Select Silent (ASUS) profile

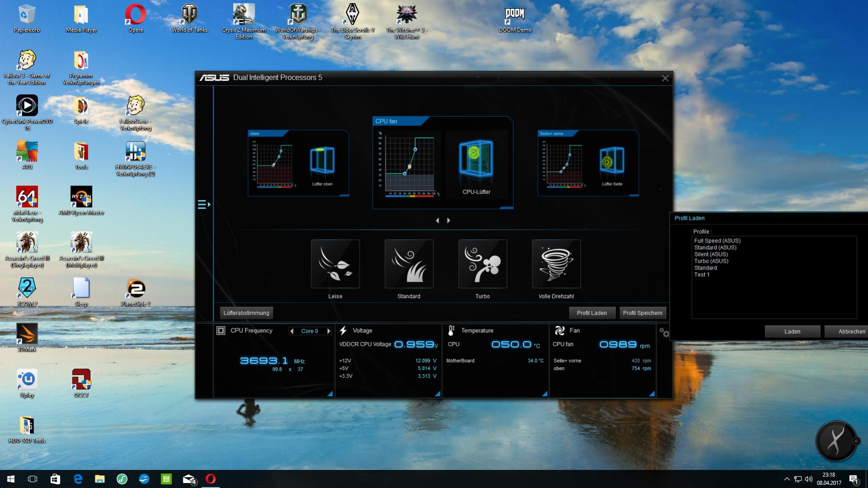click(x=711, y=255)
